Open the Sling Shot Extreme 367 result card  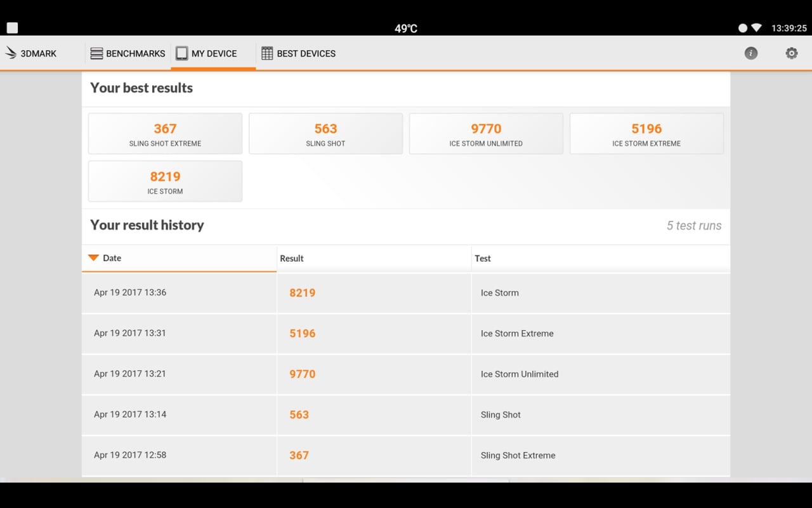[165, 133]
